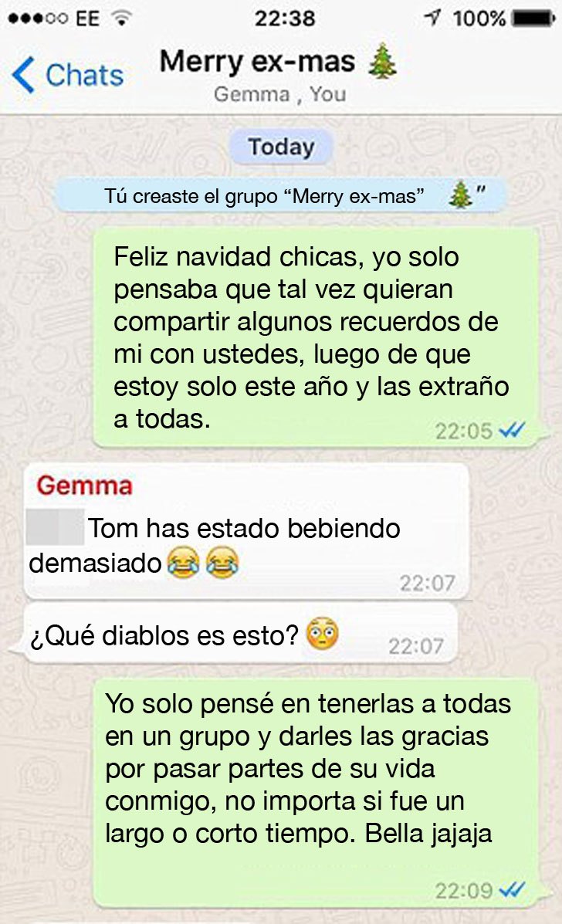Tap the double check marks at 22:05
This screenshot has height=924, width=562.
pyautogui.click(x=511, y=431)
